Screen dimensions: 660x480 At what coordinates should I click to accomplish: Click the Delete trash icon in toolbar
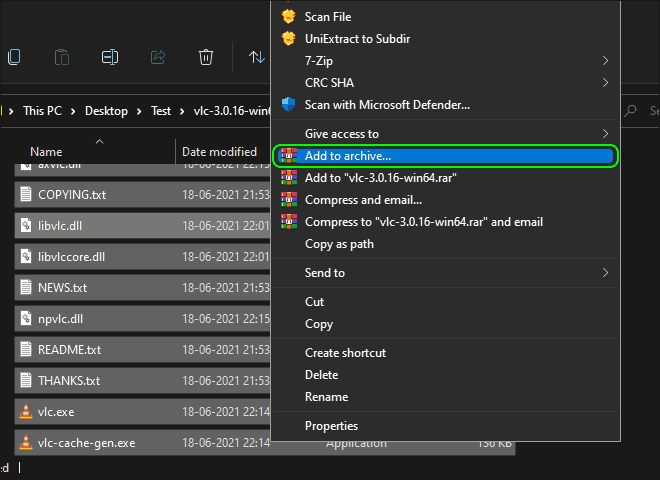[206, 57]
